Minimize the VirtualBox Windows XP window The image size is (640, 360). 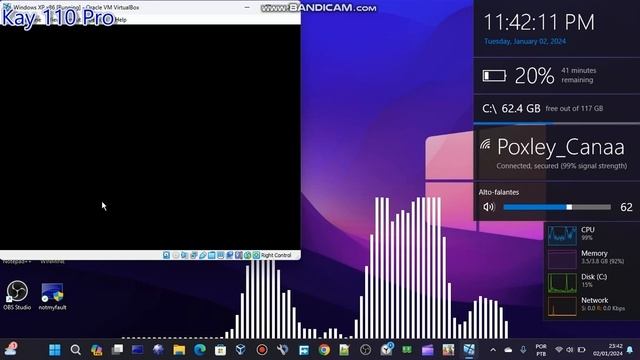pos(247,7)
